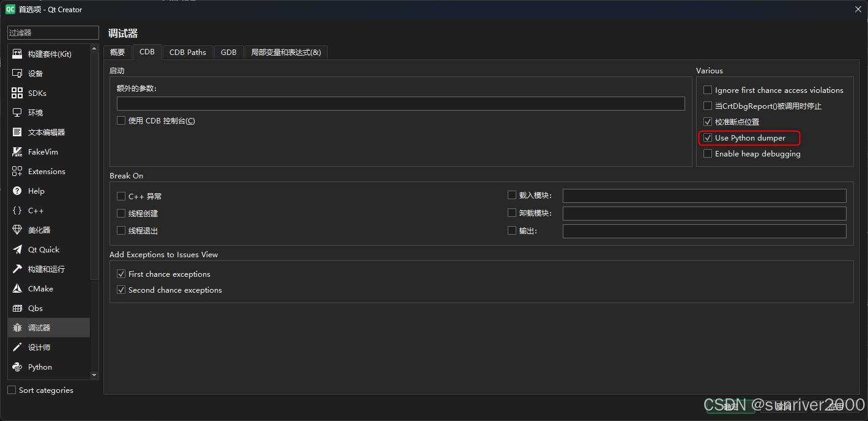Select the Python category
Viewport: 868px width, 421px height.
click(49, 367)
